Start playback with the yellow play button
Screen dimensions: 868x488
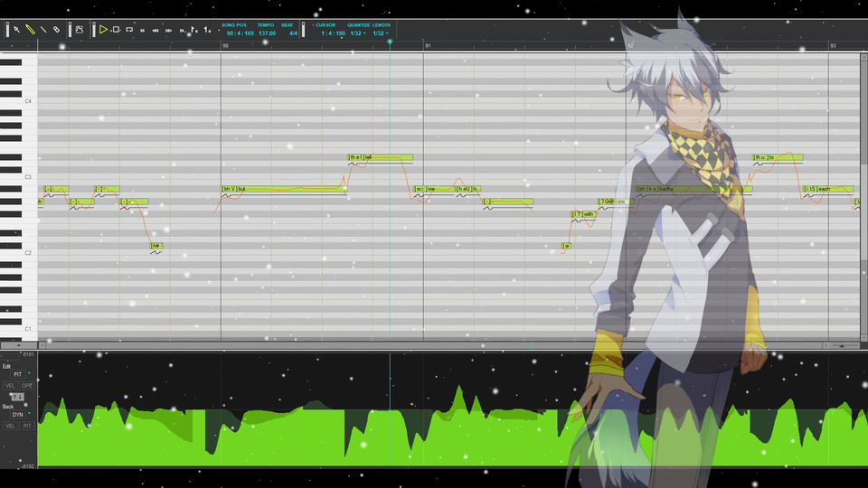pos(103,29)
